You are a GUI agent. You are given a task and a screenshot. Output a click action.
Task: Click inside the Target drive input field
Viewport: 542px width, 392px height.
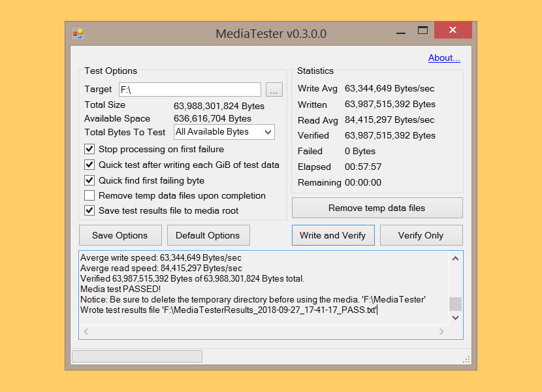click(x=189, y=89)
